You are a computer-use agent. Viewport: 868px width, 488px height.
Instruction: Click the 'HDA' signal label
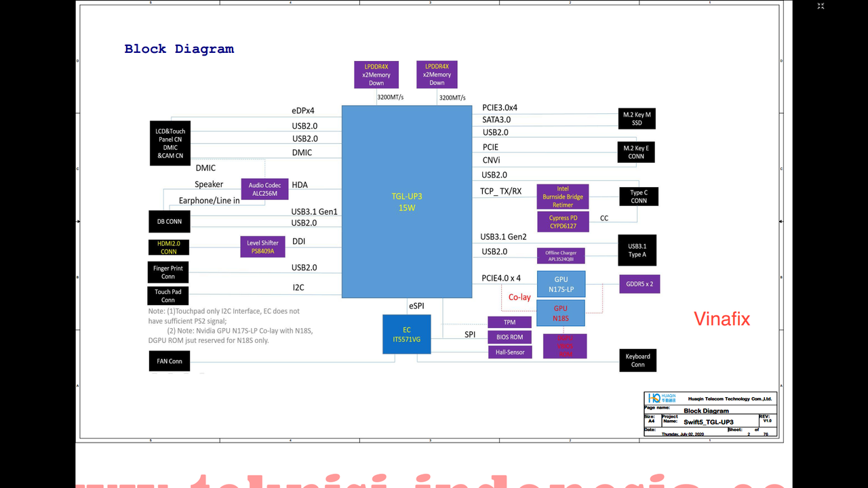pos(300,184)
